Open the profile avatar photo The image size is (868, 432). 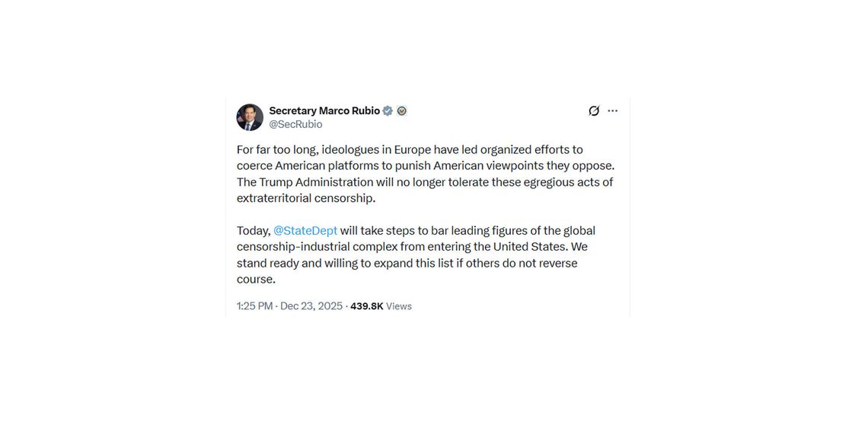click(250, 117)
